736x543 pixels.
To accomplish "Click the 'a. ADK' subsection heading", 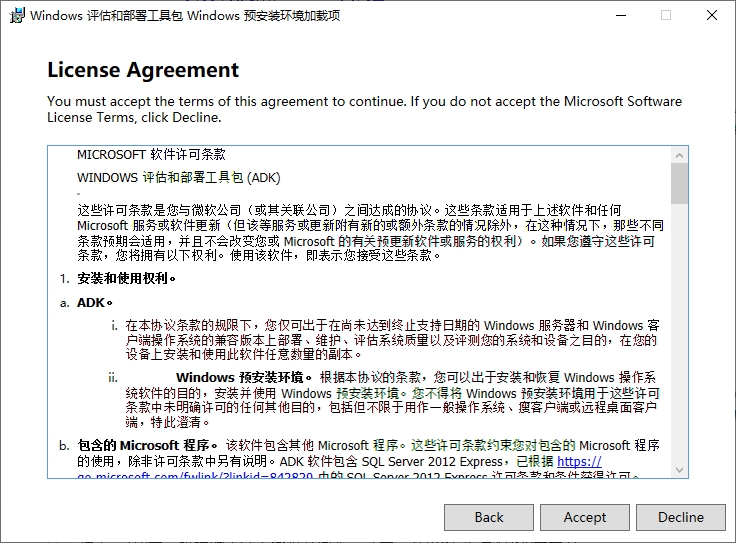I will coord(86,303).
